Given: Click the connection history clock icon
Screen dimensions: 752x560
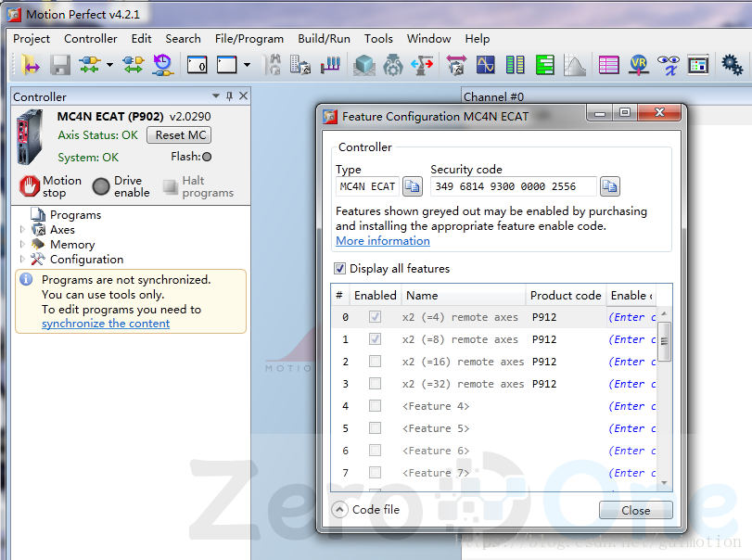Looking at the screenshot, I should 163,65.
